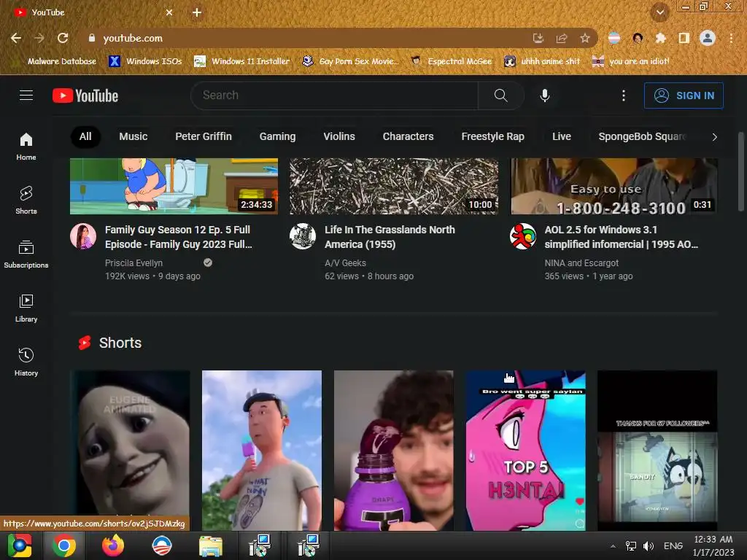Open Shorts in the sidebar
Viewport: 747px width, 560px height.
pyautogui.click(x=26, y=201)
